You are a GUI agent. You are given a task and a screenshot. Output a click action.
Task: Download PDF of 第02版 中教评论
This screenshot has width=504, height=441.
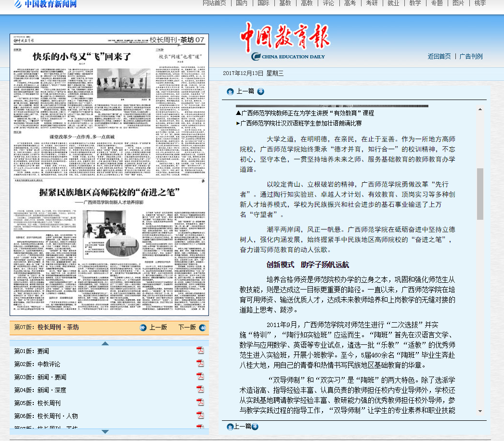(x=200, y=363)
